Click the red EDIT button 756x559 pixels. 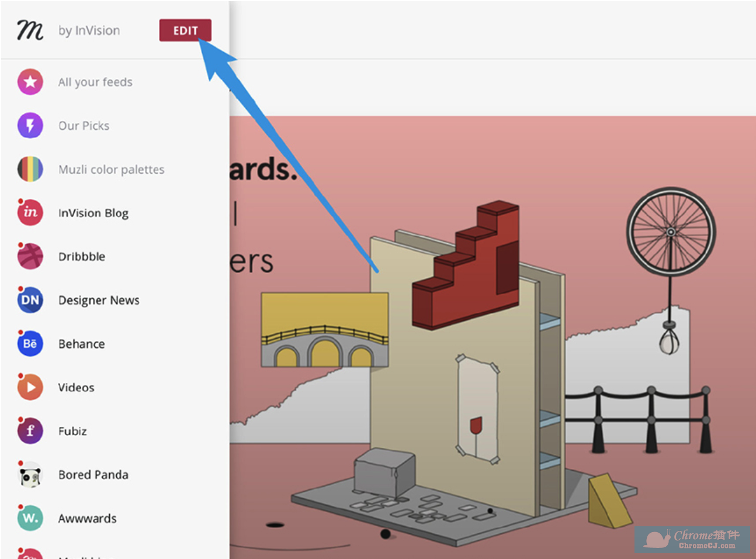pyautogui.click(x=185, y=30)
